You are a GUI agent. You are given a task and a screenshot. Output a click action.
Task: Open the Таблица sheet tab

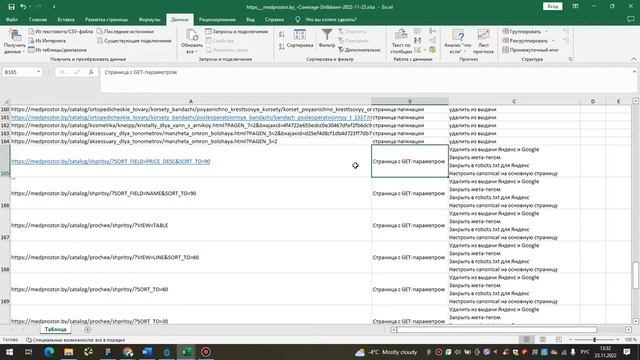click(56, 329)
